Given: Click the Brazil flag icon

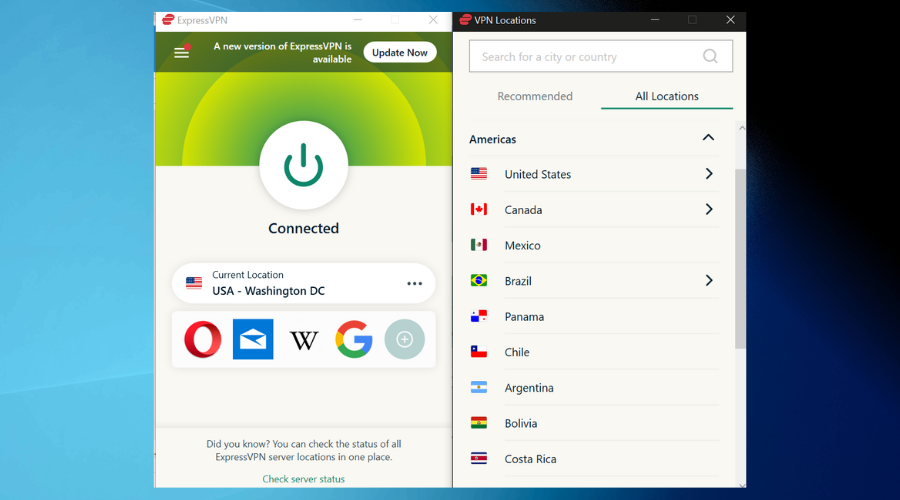Looking at the screenshot, I should point(479,280).
